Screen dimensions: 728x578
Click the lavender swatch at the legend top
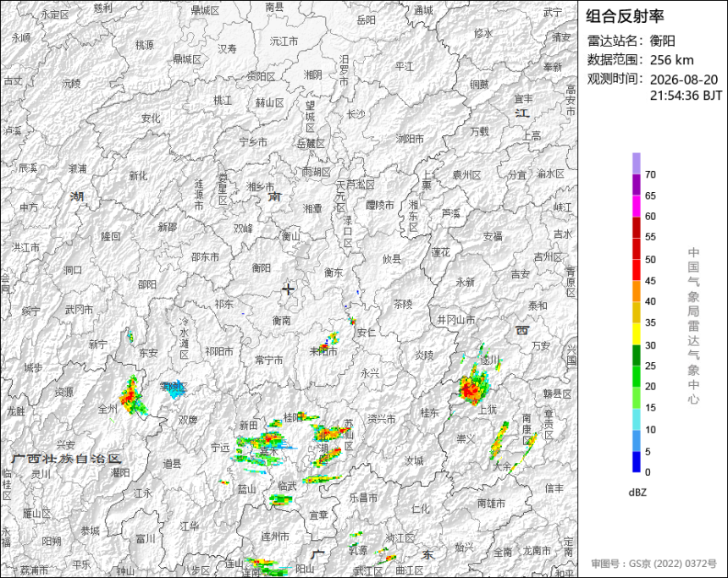[636, 163]
